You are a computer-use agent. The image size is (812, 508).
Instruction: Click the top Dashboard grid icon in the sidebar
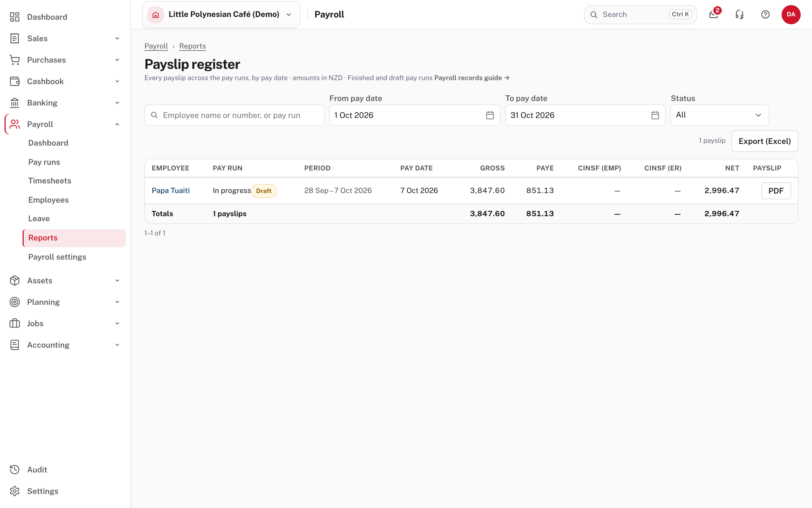14,17
